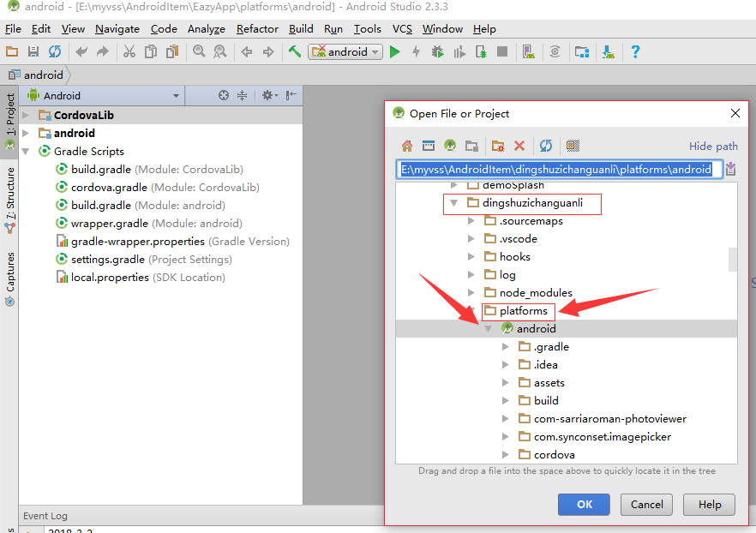Screen dimensions: 756x533
Task: Refresh the file tree in dialog
Action: (x=546, y=146)
